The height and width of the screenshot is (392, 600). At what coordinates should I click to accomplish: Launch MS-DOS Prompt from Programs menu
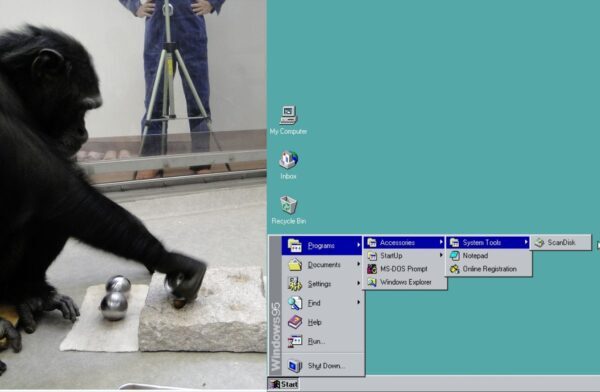coord(404,269)
